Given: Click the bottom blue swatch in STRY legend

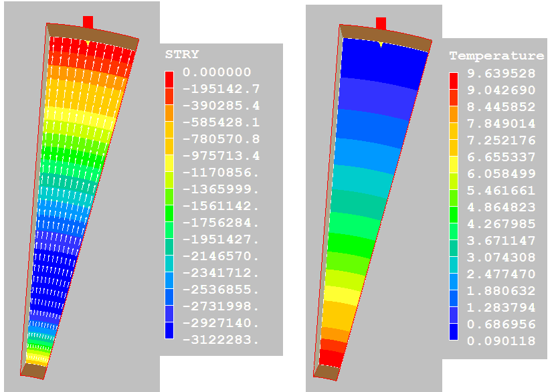Looking at the screenshot, I should coord(169,330).
